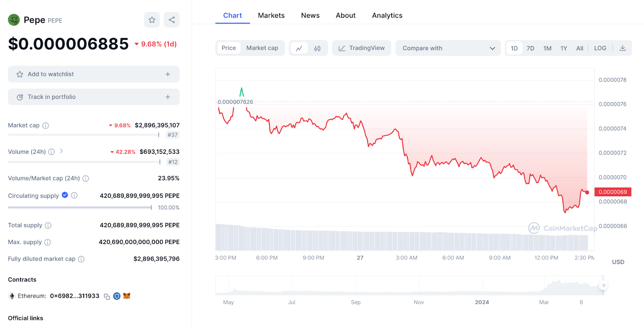The width and height of the screenshot is (644, 328).
Task: Toggle chart to Market cap view
Action: 262,48
